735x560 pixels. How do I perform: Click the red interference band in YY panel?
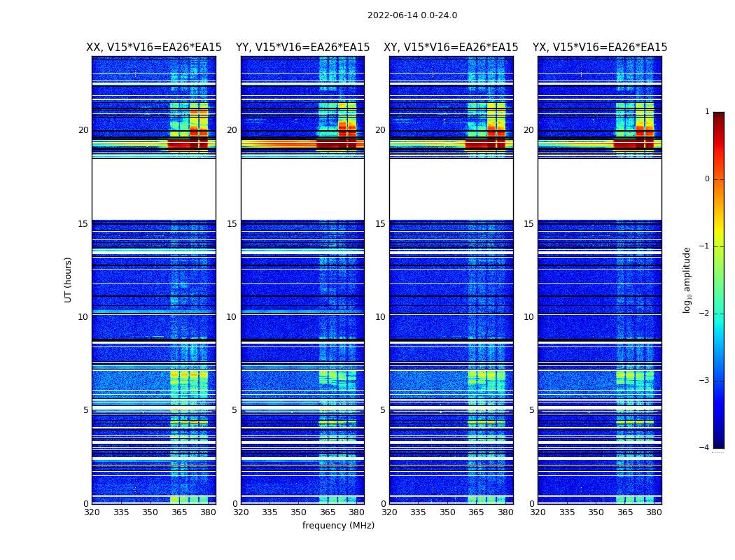click(280, 144)
